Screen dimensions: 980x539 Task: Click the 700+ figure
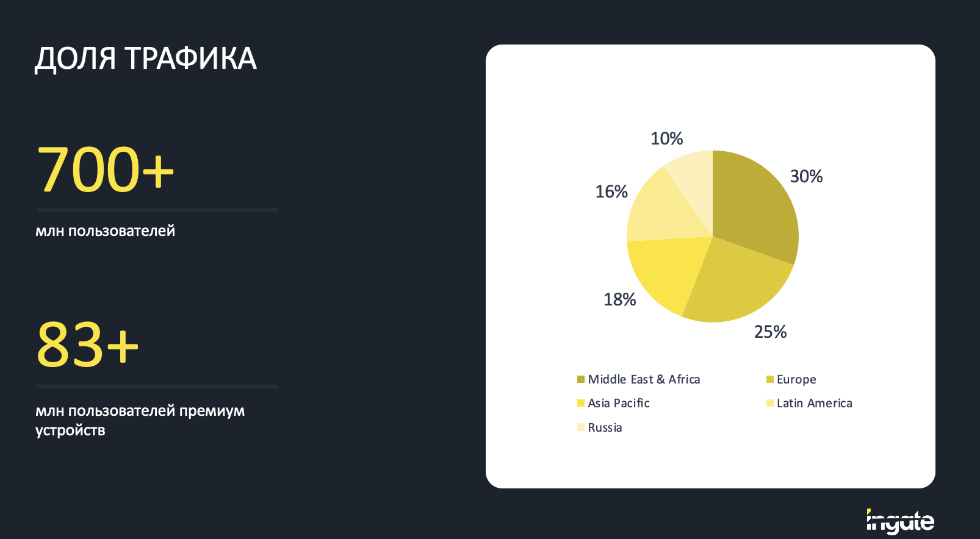click(x=106, y=169)
